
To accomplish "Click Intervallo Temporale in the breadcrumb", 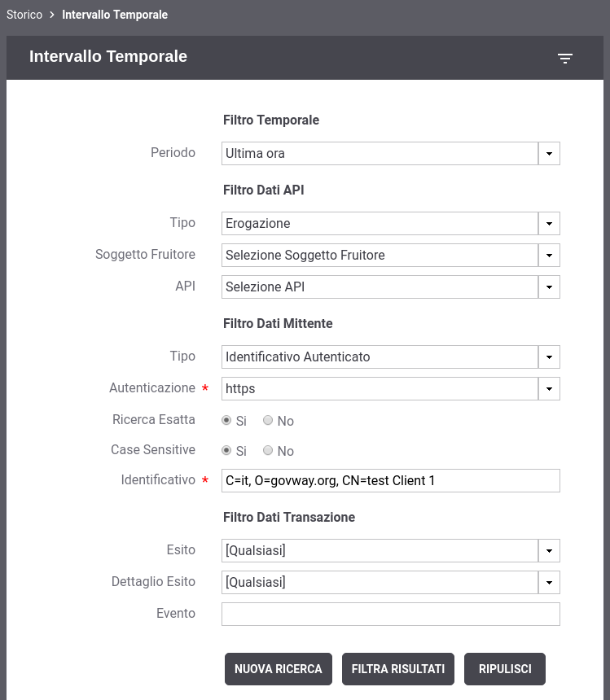I will tap(115, 15).
